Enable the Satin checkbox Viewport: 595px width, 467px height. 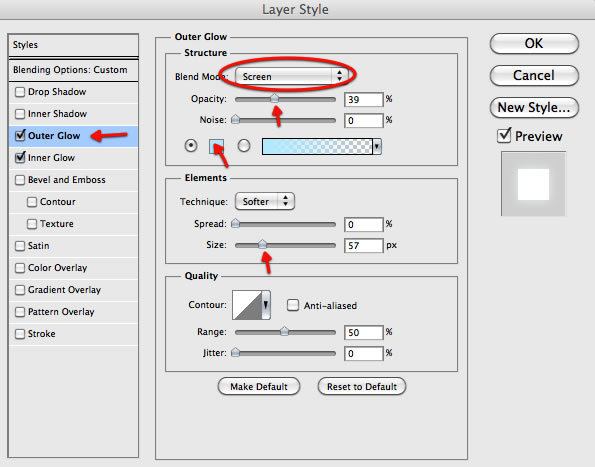click(20, 246)
